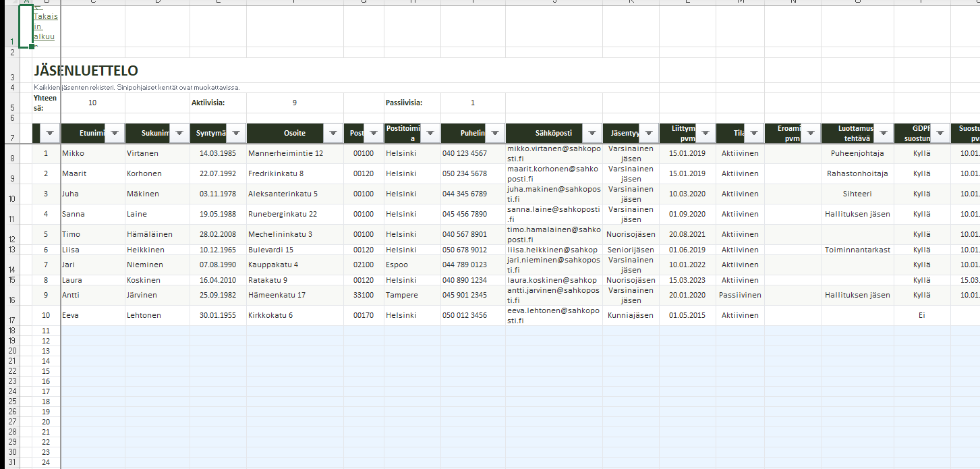Select the GDPR 'Ei' cell for Eeva
Viewport: 980px width, 469px height.
click(921, 315)
